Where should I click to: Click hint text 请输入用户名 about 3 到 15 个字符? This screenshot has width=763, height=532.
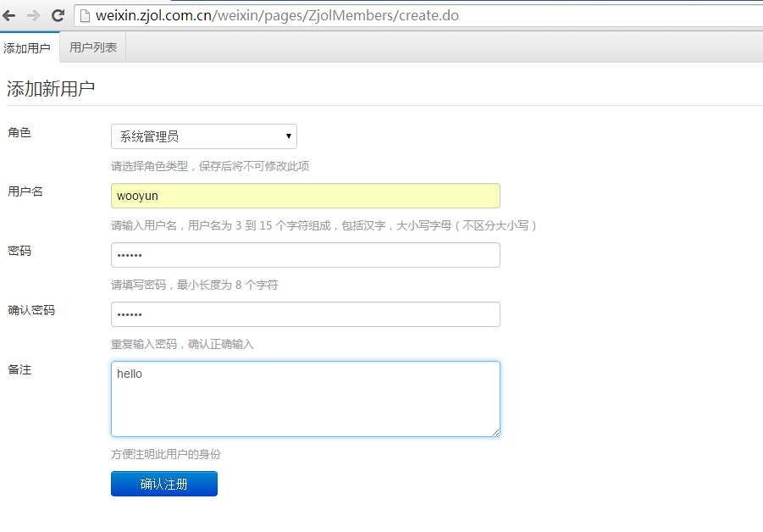click(324, 225)
